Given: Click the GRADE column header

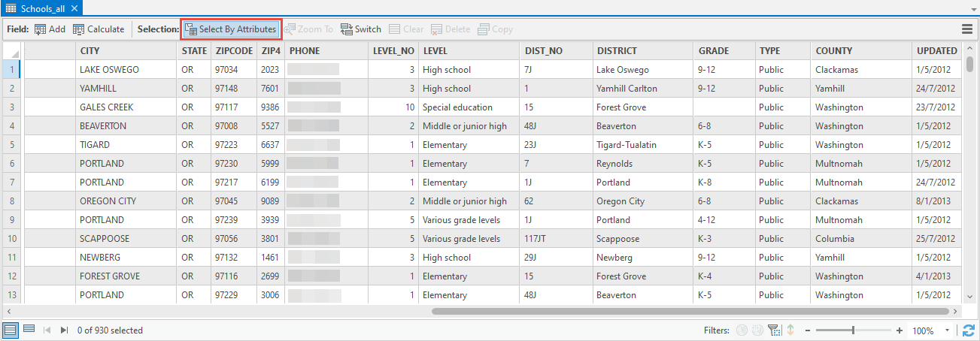Looking at the screenshot, I should [x=724, y=51].
